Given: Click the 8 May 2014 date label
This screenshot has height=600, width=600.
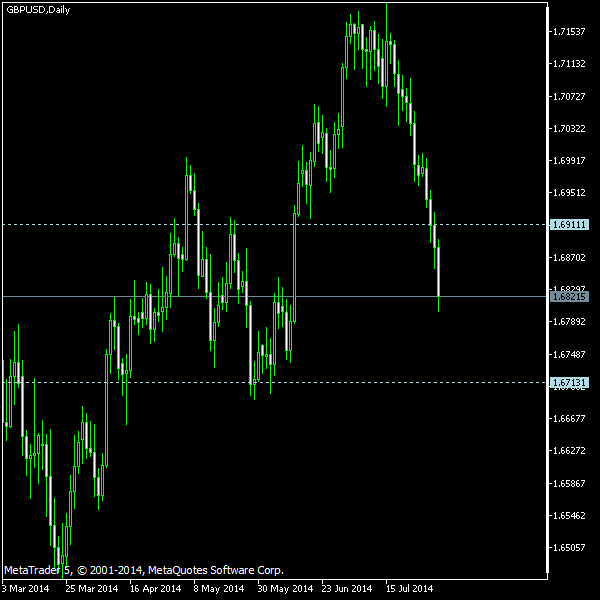Looking at the screenshot, I should tap(218, 589).
